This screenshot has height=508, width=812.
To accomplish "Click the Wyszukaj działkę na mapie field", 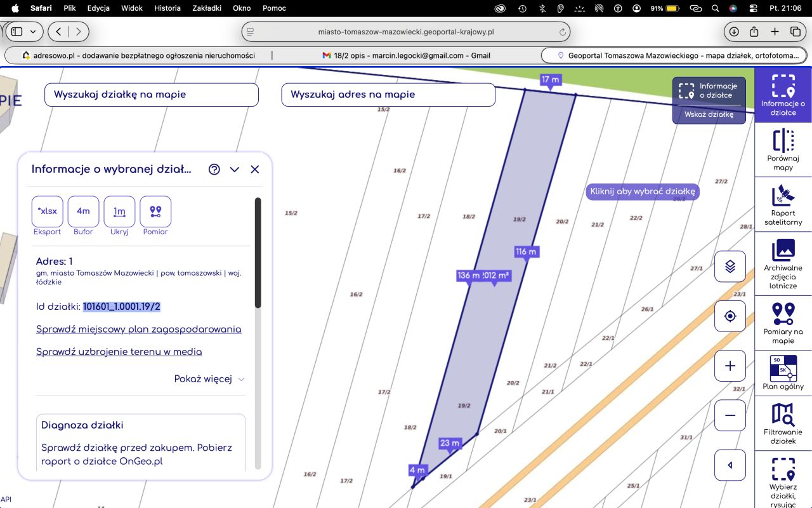I will click(x=152, y=95).
